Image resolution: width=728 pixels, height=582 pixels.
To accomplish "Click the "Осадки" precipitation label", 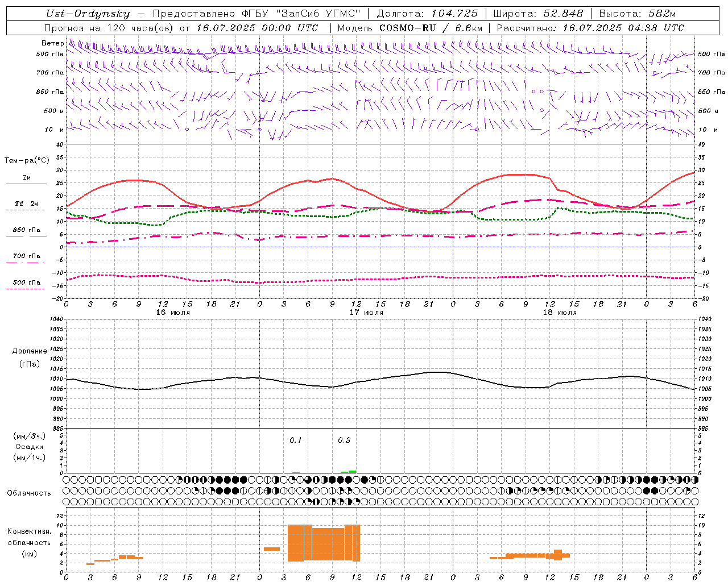I will pyautogui.click(x=30, y=447).
